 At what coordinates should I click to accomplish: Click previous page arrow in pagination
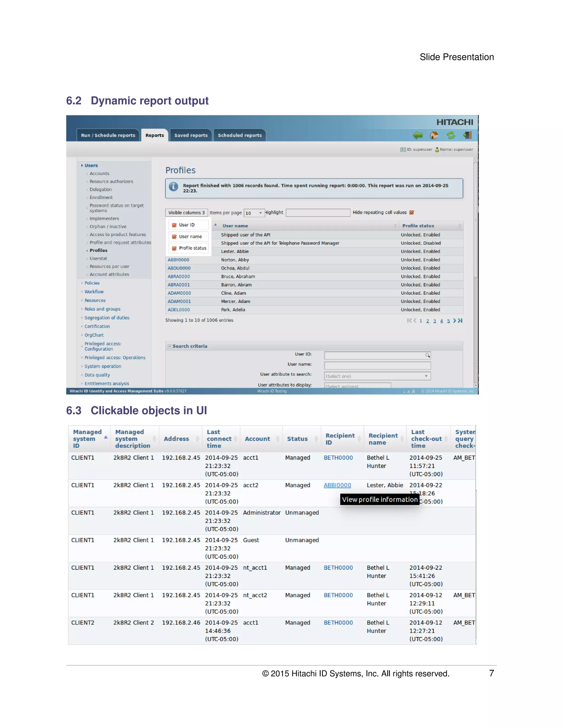point(415,321)
